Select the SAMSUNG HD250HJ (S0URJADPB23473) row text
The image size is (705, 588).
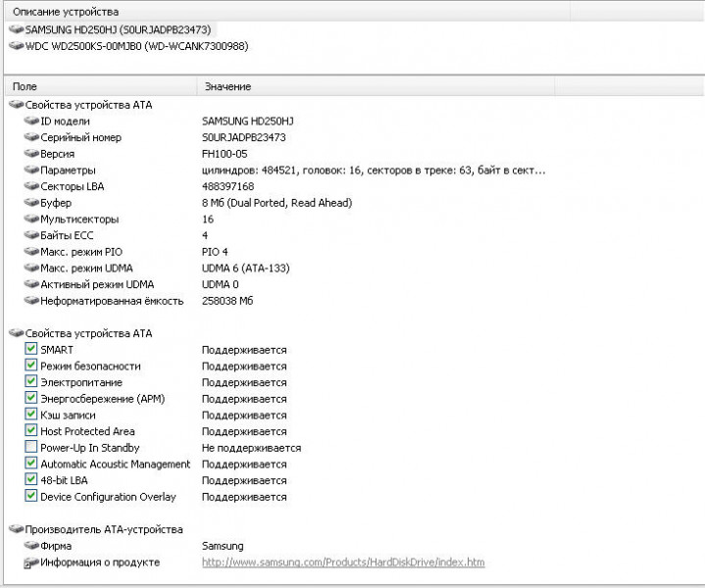click(x=118, y=29)
